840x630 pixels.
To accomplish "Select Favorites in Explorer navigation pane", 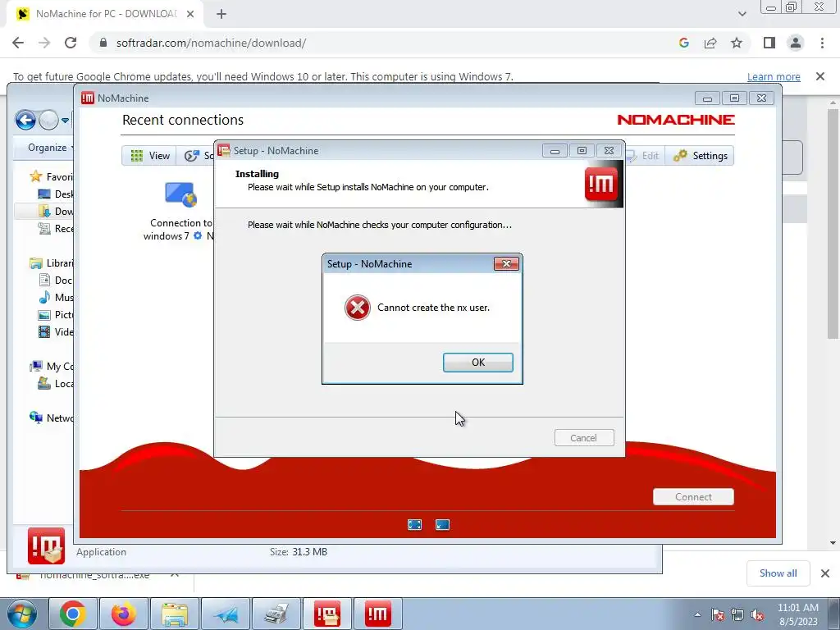I will pos(52,177).
